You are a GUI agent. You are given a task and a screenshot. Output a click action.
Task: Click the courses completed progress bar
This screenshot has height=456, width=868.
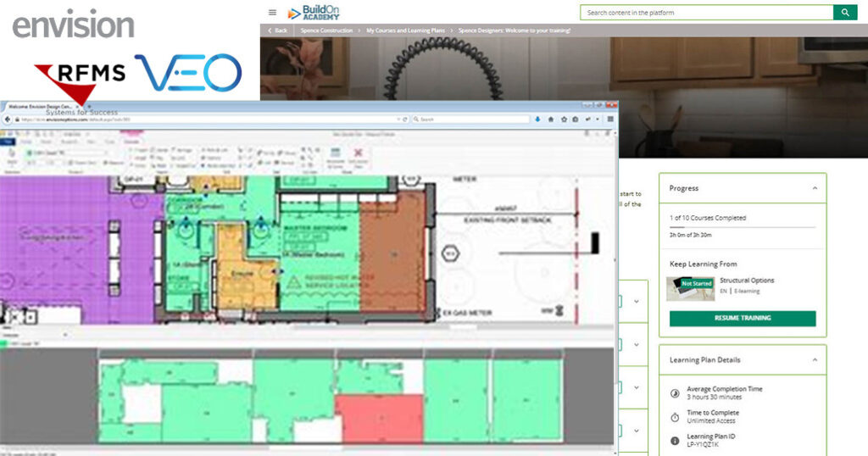[x=743, y=227]
